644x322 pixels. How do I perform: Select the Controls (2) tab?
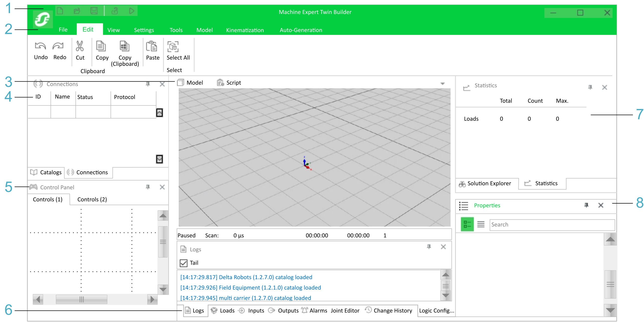pyautogui.click(x=92, y=199)
